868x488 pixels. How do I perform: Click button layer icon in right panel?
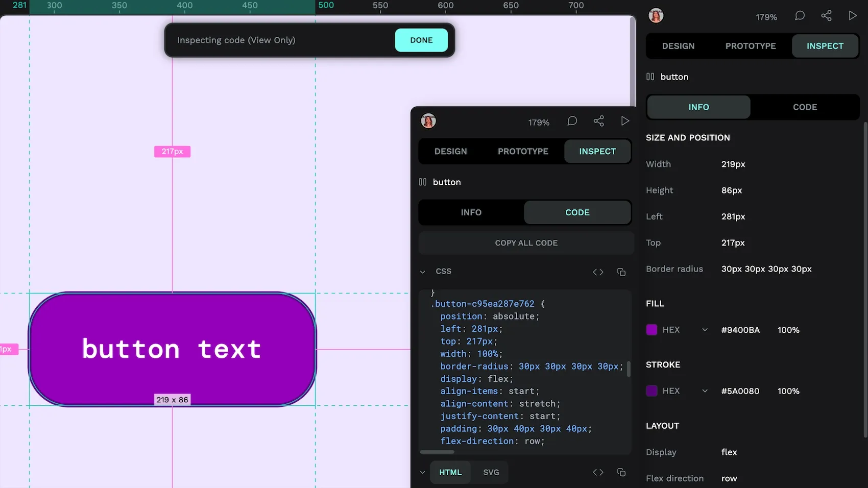coord(650,77)
